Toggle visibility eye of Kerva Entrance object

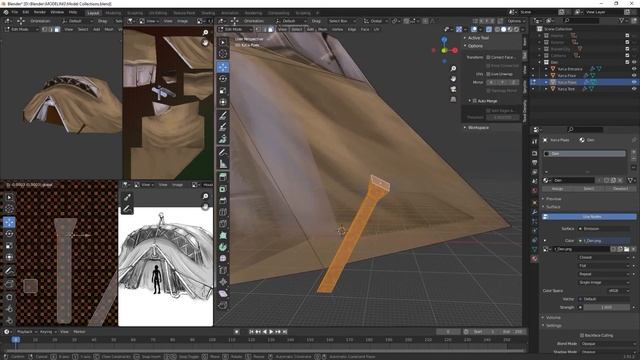pos(634,69)
